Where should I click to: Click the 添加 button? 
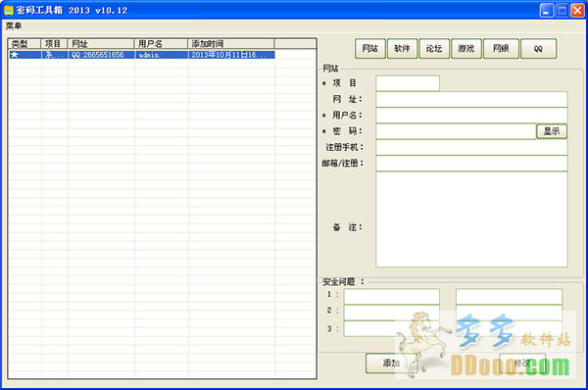coord(391,363)
